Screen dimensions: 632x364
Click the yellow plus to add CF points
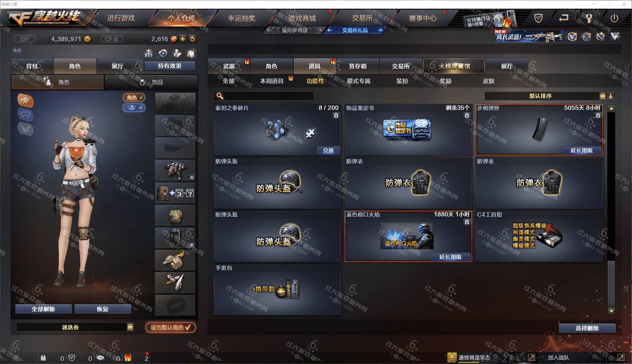(x=182, y=39)
